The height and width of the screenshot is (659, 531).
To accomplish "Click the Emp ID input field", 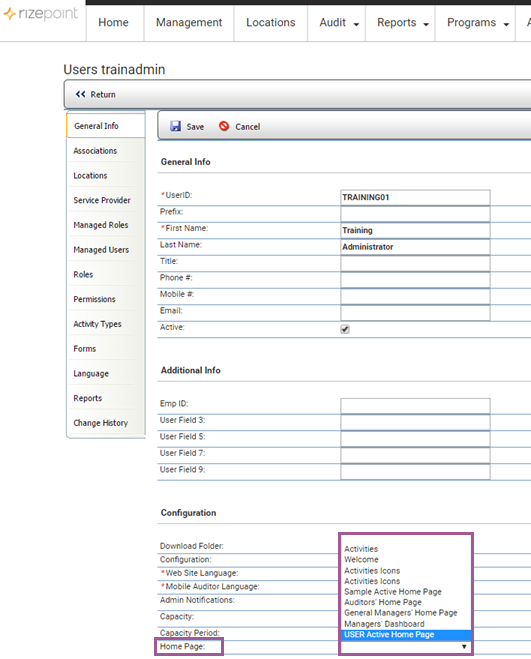I will [x=415, y=406].
